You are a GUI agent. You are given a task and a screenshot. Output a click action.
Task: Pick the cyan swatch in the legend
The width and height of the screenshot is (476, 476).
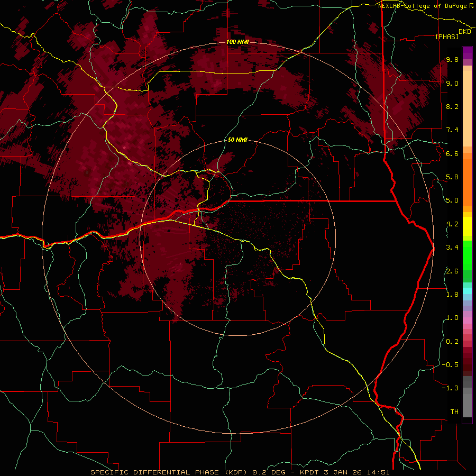(x=467, y=290)
